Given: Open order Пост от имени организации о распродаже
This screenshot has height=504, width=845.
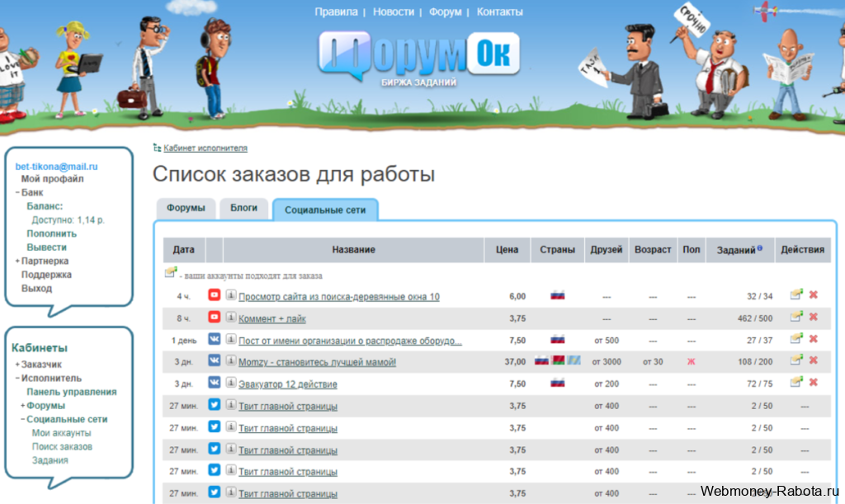Looking at the screenshot, I should (350, 341).
